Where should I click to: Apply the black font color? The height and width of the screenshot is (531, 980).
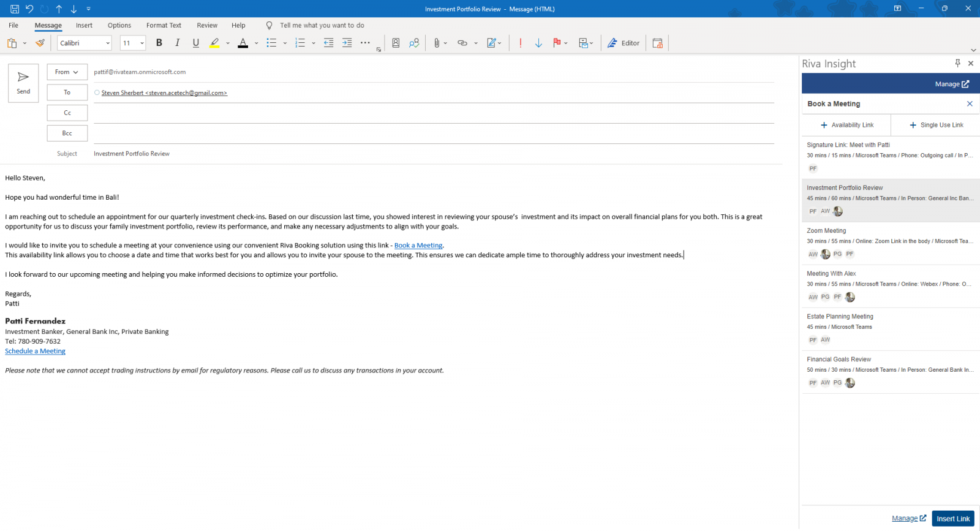tap(243, 43)
